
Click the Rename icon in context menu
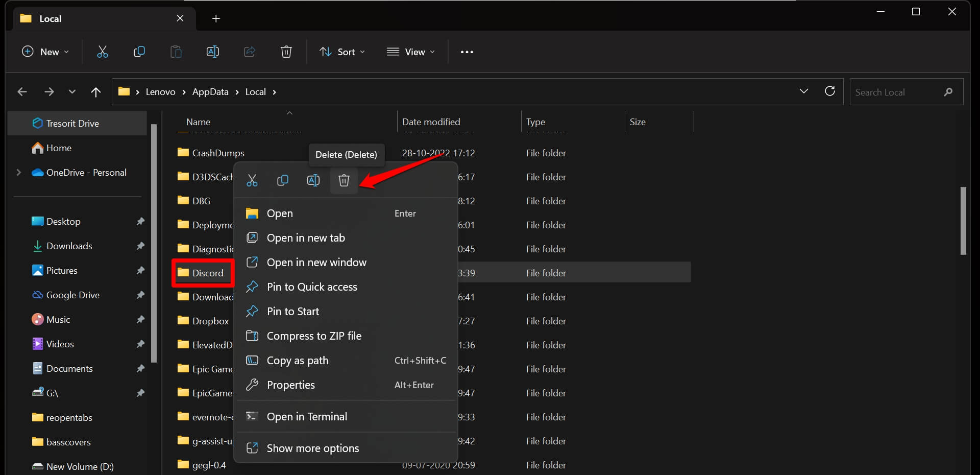tap(313, 180)
